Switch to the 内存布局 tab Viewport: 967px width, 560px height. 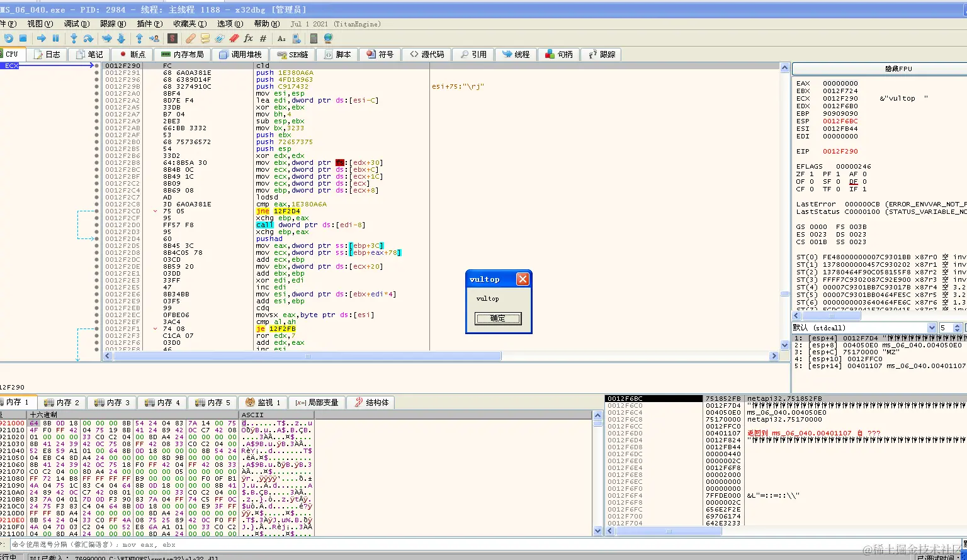[x=183, y=55]
